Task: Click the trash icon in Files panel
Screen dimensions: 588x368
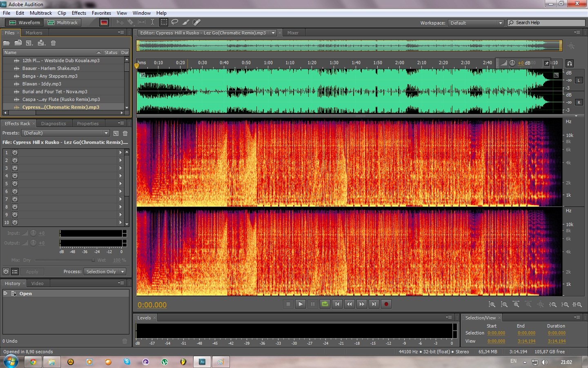Action: click(53, 43)
